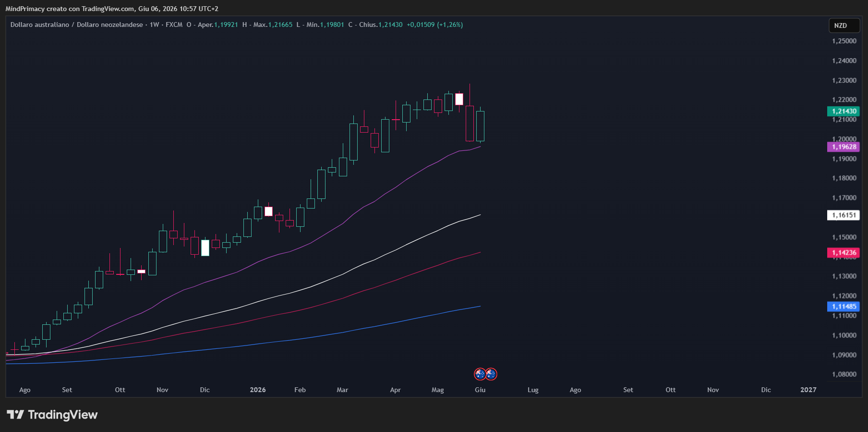This screenshot has width=868, height=432.
Task: Click the TradingView logo
Action: coord(52,415)
